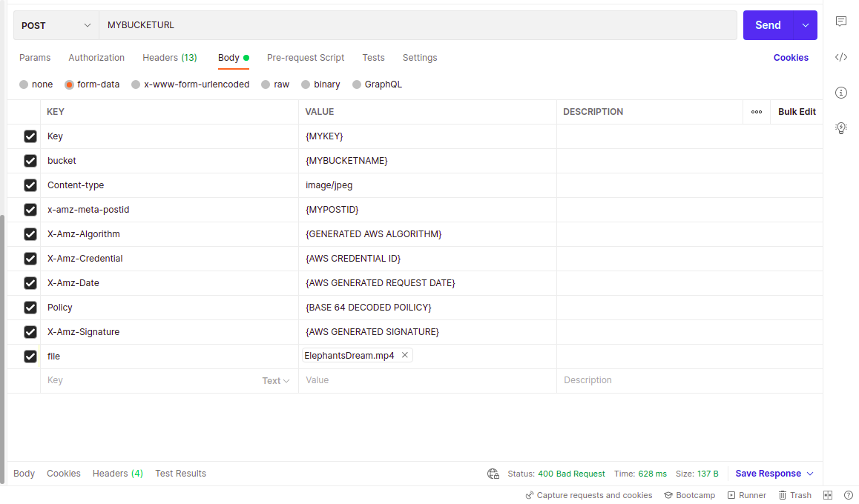The image size is (859, 504).
Task: Click the Send button
Action: (768, 25)
